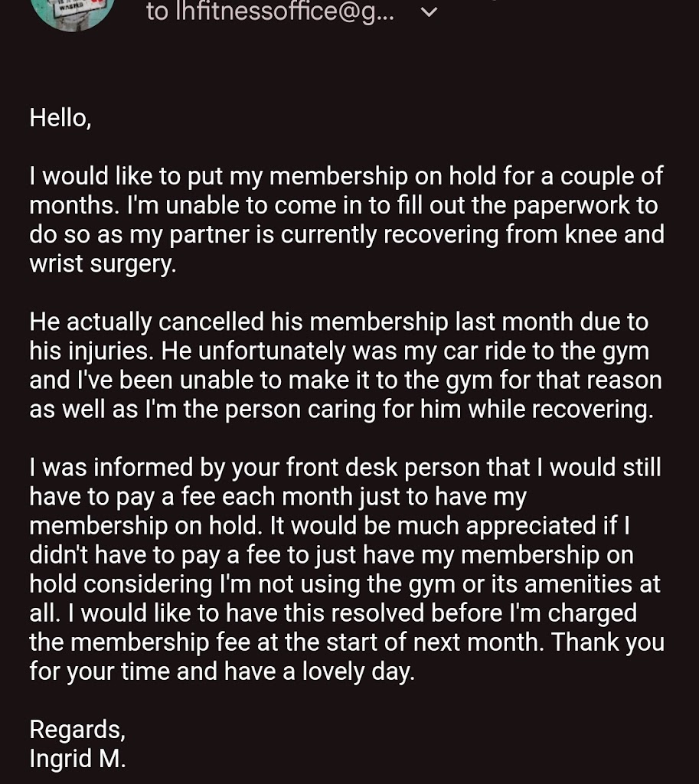Screen dimensions: 699x784
Task: Tap the line starting 'hold considering I'm not using'
Action: pos(345,583)
